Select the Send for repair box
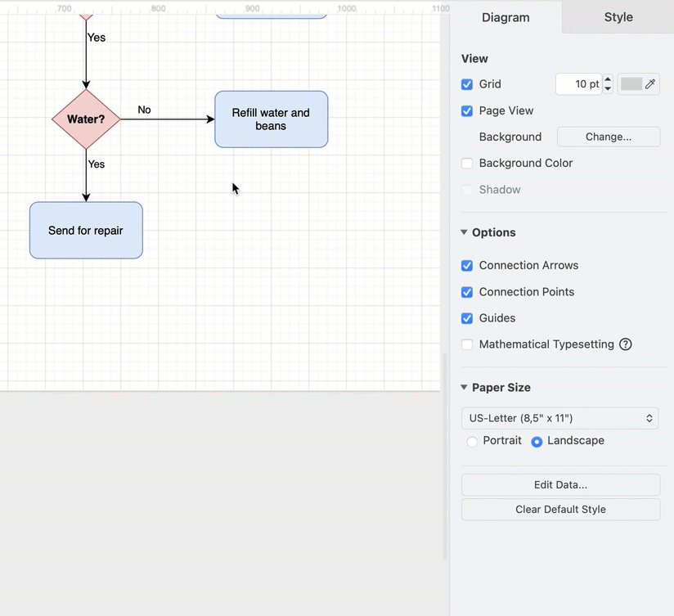The width and height of the screenshot is (674, 616). point(86,231)
